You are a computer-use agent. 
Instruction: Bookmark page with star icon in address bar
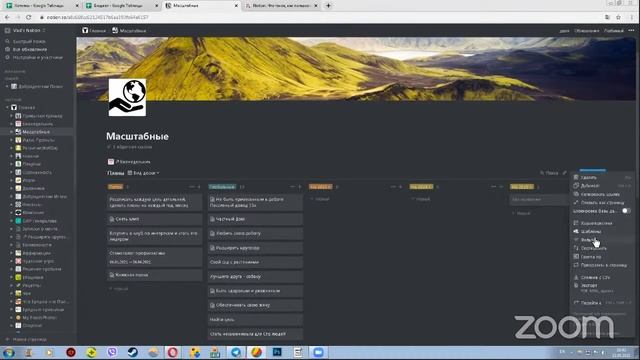(618, 17)
